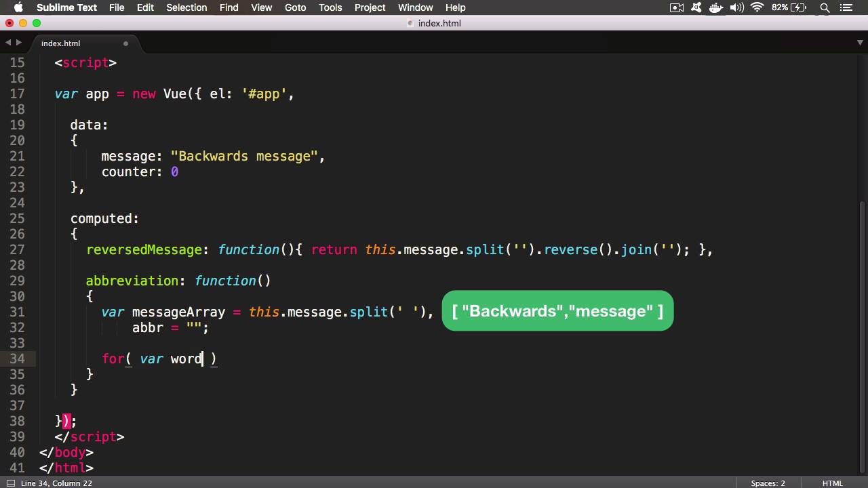Toggle the side bar panel switcher icon
This screenshot has width=868, height=488.
(x=9, y=483)
